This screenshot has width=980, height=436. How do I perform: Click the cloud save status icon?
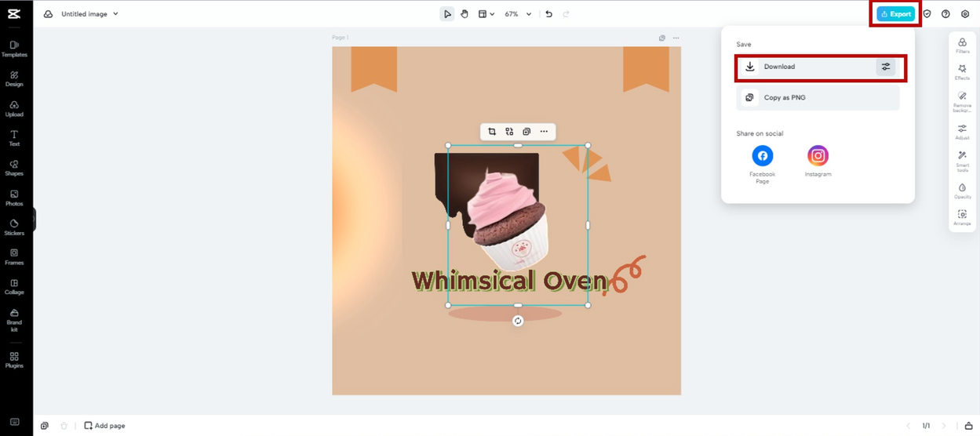48,14
